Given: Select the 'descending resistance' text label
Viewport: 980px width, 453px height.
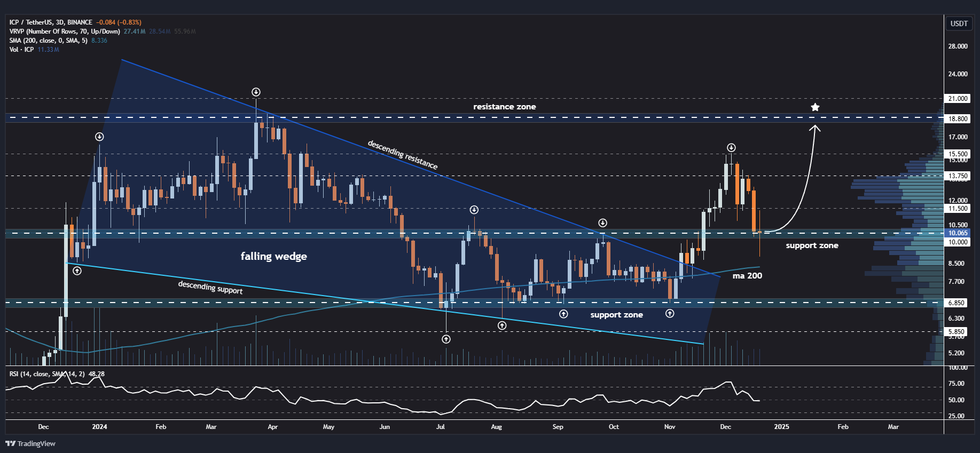Looking at the screenshot, I should click(x=403, y=155).
